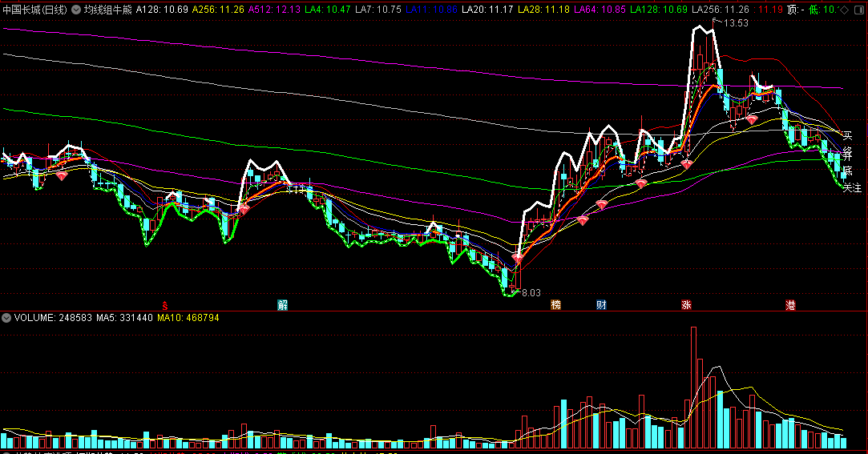Viewport: 868px width, 454px height.
Task: Click the 择 signal label
Action: pyautogui.click(x=847, y=153)
